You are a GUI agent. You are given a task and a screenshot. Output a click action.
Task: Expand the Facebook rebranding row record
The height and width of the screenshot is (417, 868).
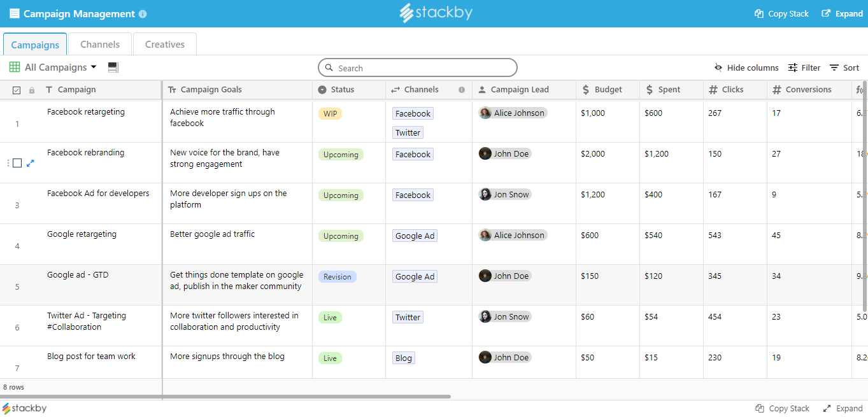30,163
